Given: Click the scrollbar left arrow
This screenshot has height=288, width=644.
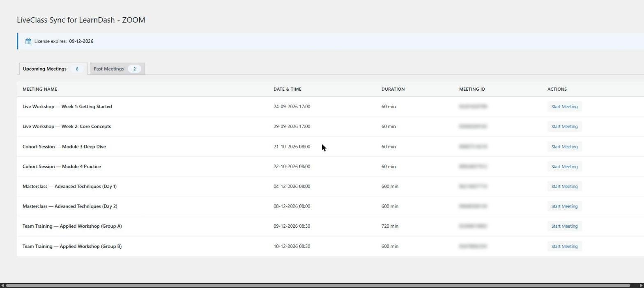Looking at the screenshot, I should (2, 285).
